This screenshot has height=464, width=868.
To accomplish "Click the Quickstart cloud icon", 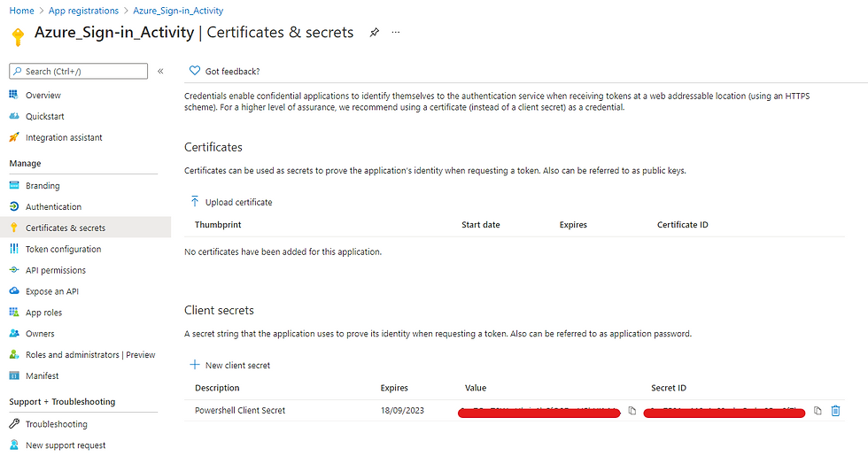I will 14,116.
